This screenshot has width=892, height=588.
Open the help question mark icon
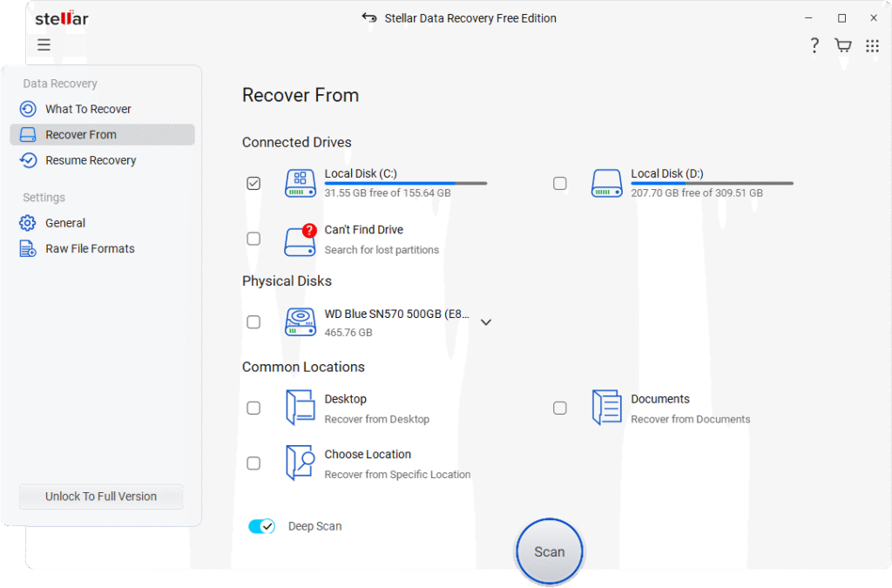point(814,45)
